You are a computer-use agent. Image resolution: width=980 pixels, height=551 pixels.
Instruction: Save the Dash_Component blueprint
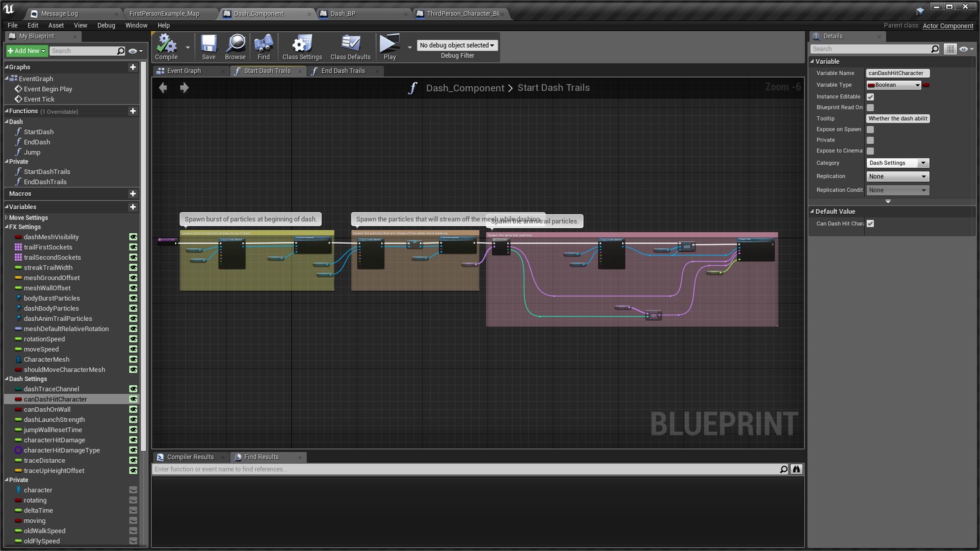coord(208,44)
